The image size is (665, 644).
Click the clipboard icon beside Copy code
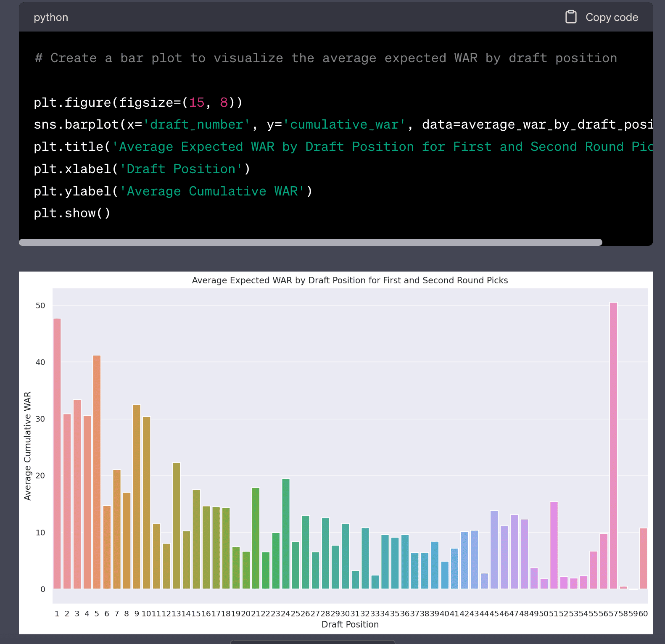coord(570,17)
